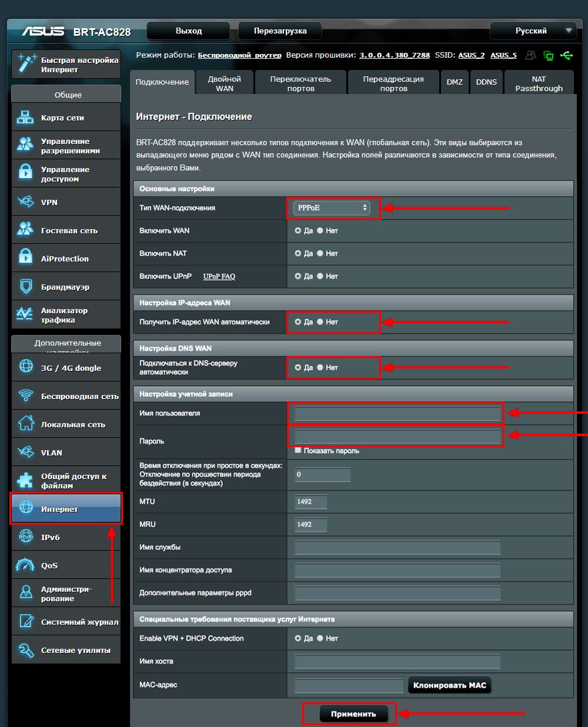
Task: Go to the DMZ tab
Action: pyautogui.click(x=455, y=82)
